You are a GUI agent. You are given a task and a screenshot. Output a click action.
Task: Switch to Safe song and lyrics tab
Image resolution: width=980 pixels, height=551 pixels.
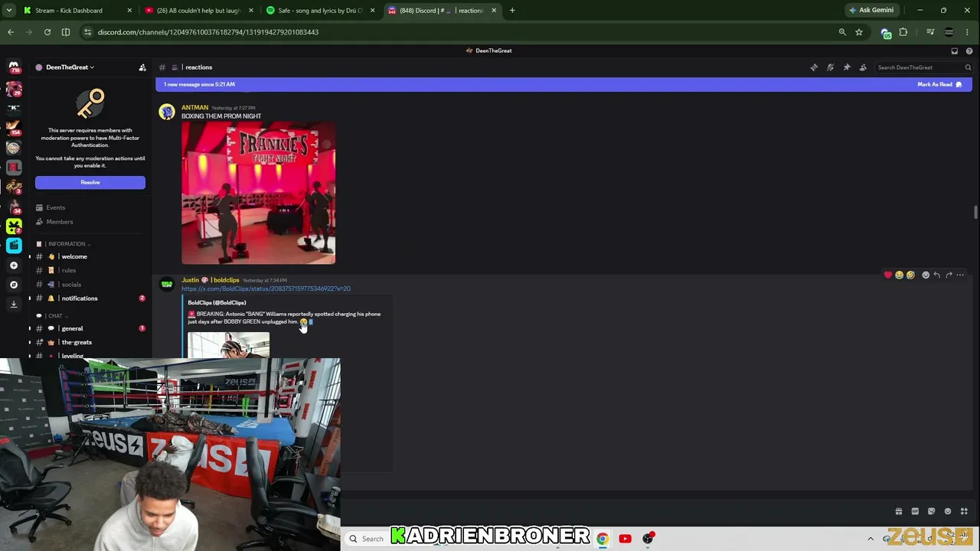pyautogui.click(x=321, y=11)
